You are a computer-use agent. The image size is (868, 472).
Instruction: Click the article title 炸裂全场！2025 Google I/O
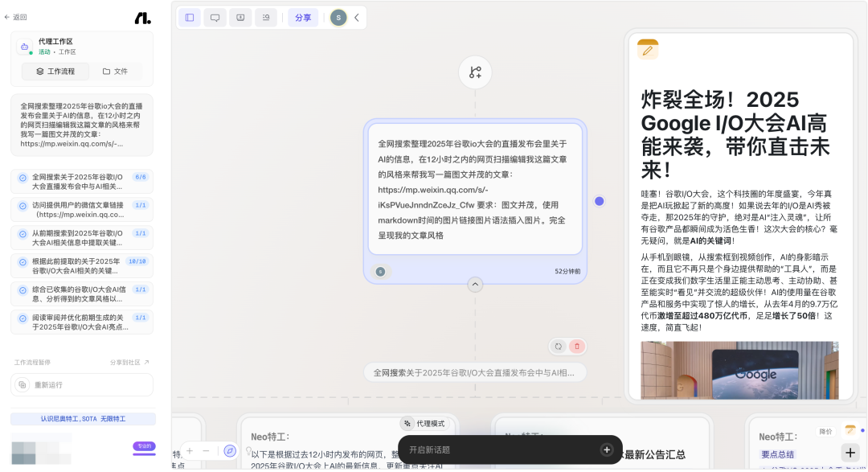click(x=735, y=134)
